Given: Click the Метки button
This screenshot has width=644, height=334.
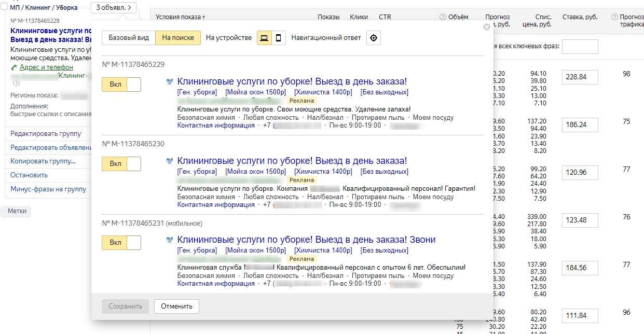Looking at the screenshot, I should pyautogui.click(x=17, y=211).
